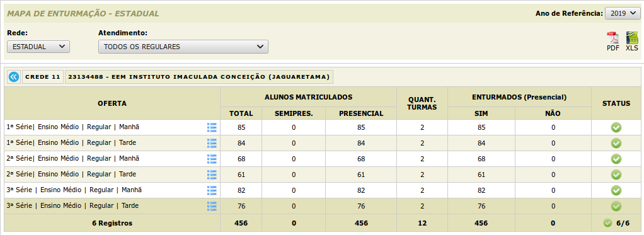Open details list for 2ª Série Manhã
The image size is (644, 235).
pyautogui.click(x=212, y=159)
